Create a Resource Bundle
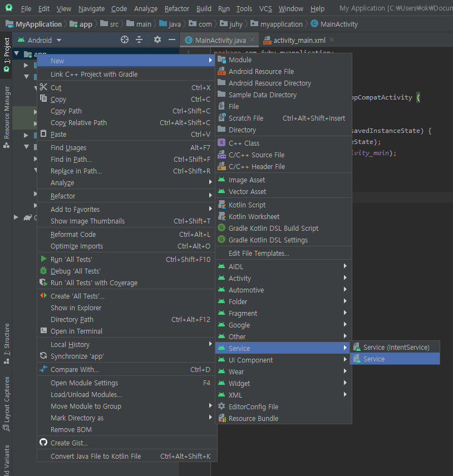This screenshot has width=453, height=476. (283, 418)
